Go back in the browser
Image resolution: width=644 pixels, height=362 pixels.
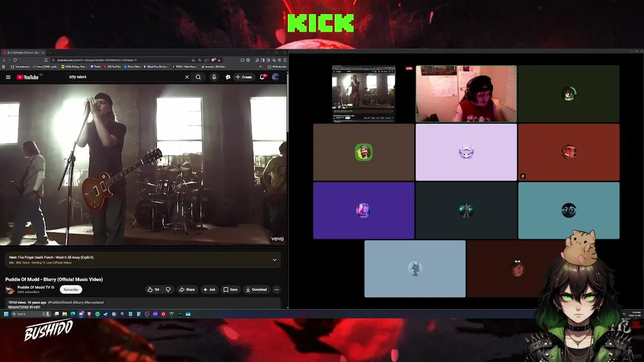pyautogui.click(x=4, y=60)
